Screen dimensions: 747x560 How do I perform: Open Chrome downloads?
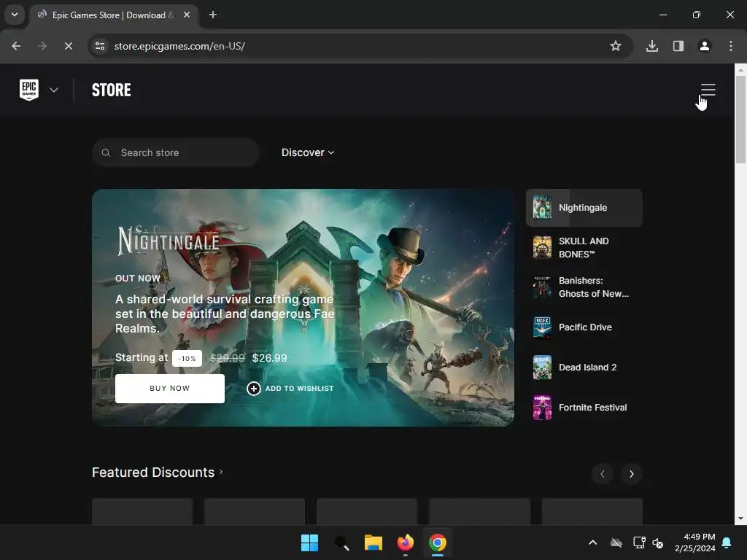[x=652, y=46]
